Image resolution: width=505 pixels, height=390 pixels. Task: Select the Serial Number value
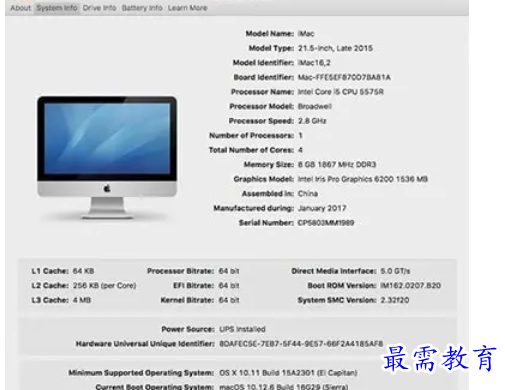pyautogui.click(x=326, y=223)
